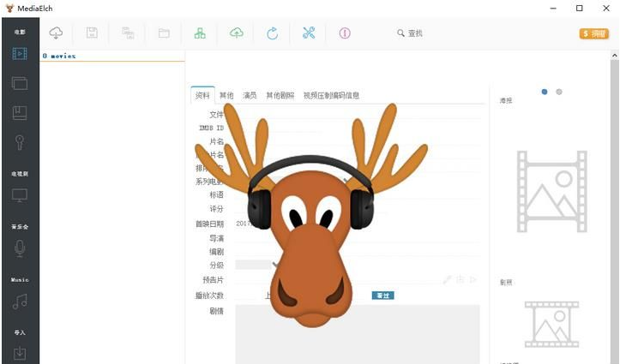The image size is (620, 364).
Task: Click the 查找 search field
Action: [x=415, y=33]
